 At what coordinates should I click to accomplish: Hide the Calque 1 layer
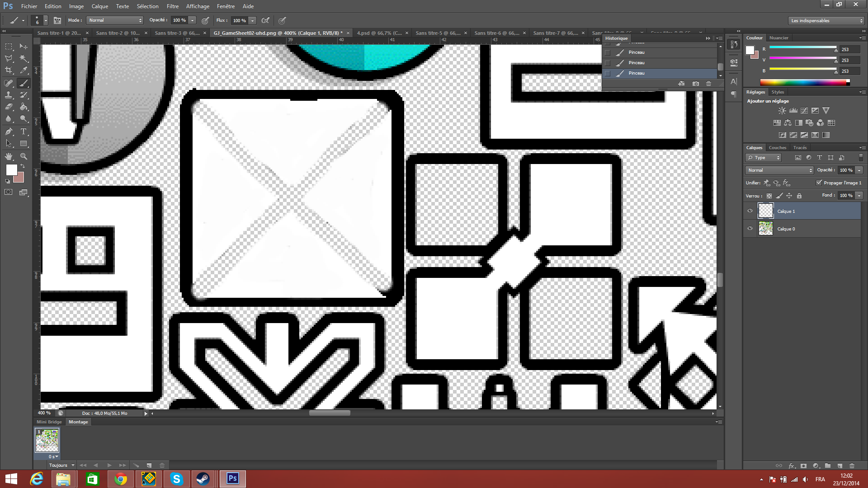[x=750, y=211]
